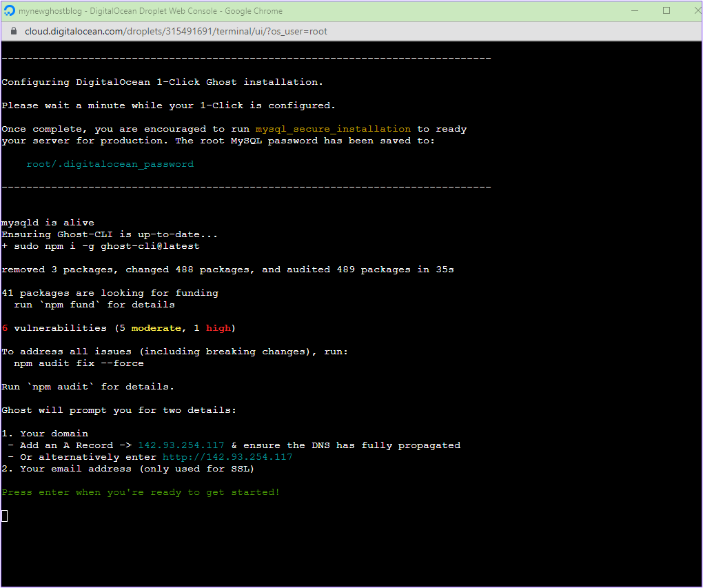Screen dimensions: 703x588
Task: Click 'Ensuring Ghost-CLI is up-to-date...' line
Action: [x=110, y=234]
